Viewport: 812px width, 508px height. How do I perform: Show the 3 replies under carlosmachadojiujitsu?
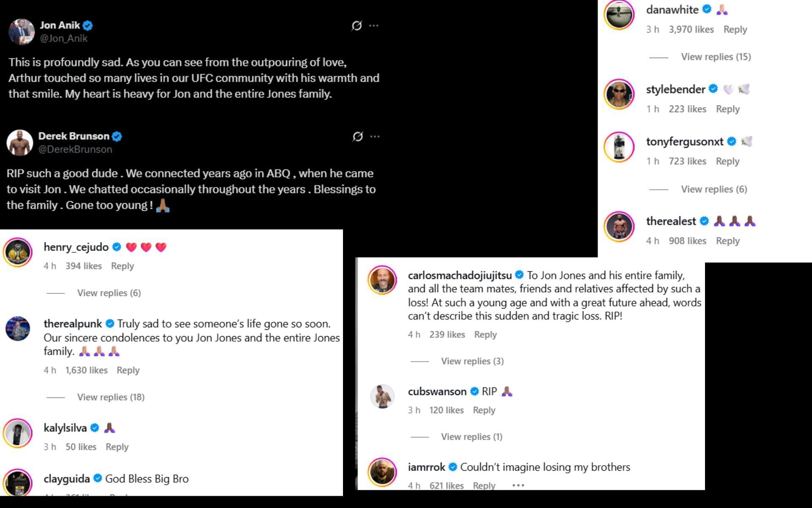click(x=472, y=361)
